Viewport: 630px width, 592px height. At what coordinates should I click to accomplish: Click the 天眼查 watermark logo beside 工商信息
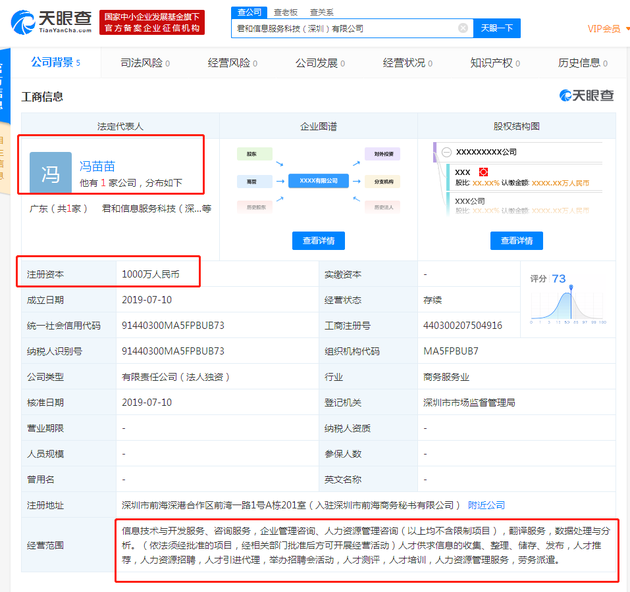point(586,97)
